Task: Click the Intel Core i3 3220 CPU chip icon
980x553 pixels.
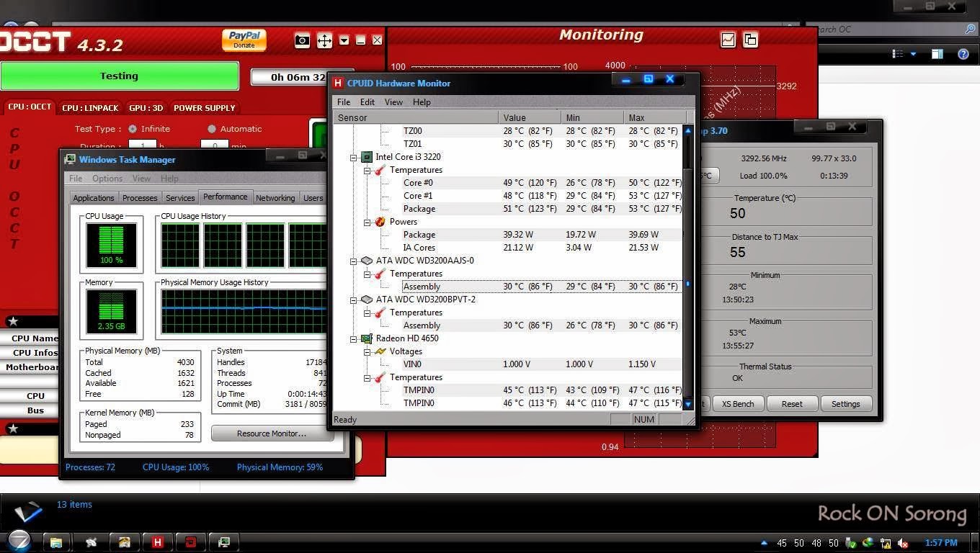Action: tap(366, 157)
